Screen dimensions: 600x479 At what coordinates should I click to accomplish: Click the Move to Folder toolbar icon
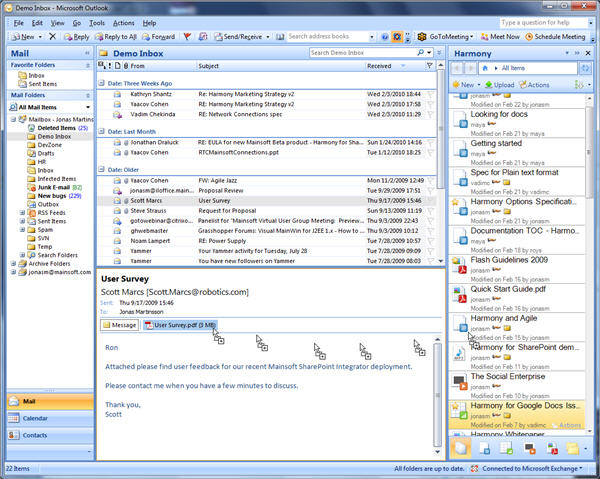click(x=203, y=36)
